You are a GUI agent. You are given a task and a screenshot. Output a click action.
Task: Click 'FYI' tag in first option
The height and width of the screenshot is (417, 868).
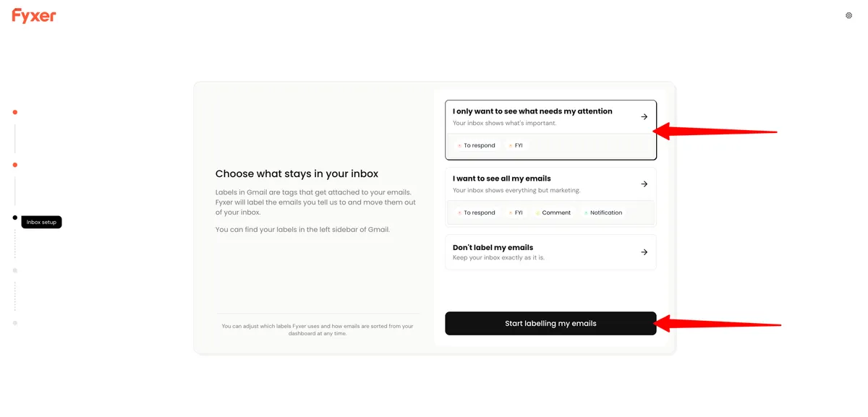(x=515, y=145)
